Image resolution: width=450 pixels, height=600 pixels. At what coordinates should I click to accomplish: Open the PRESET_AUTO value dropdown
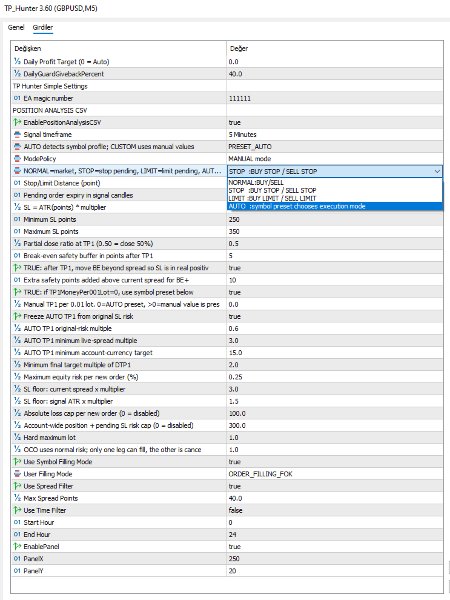point(335,147)
